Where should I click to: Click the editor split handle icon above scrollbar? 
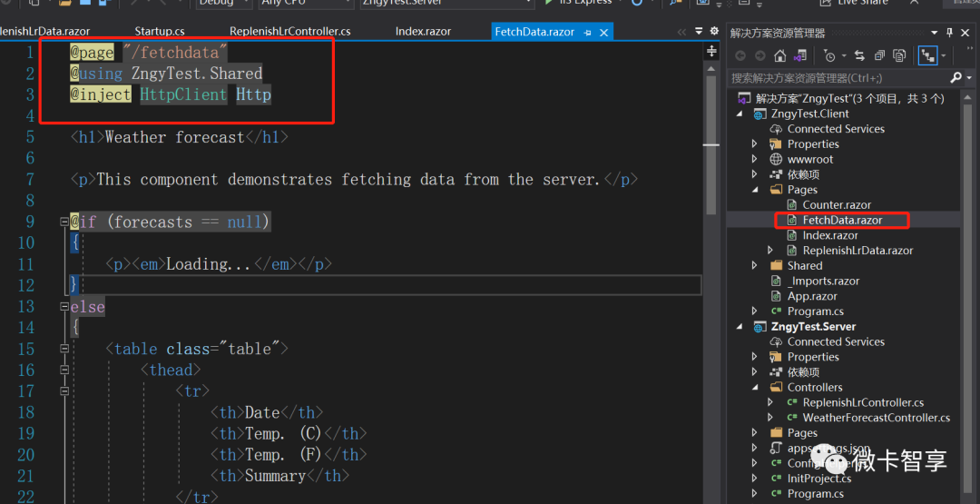pyautogui.click(x=711, y=51)
